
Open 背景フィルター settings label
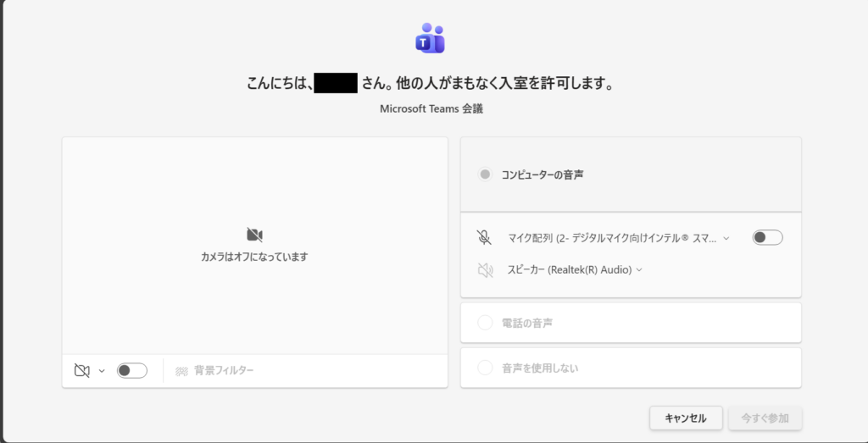click(x=224, y=371)
